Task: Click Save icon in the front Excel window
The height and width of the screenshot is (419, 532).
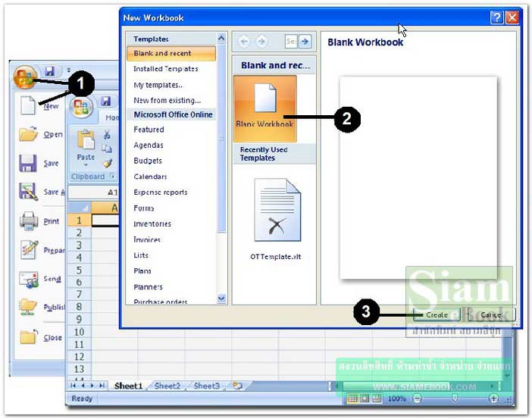Action: point(106,102)
